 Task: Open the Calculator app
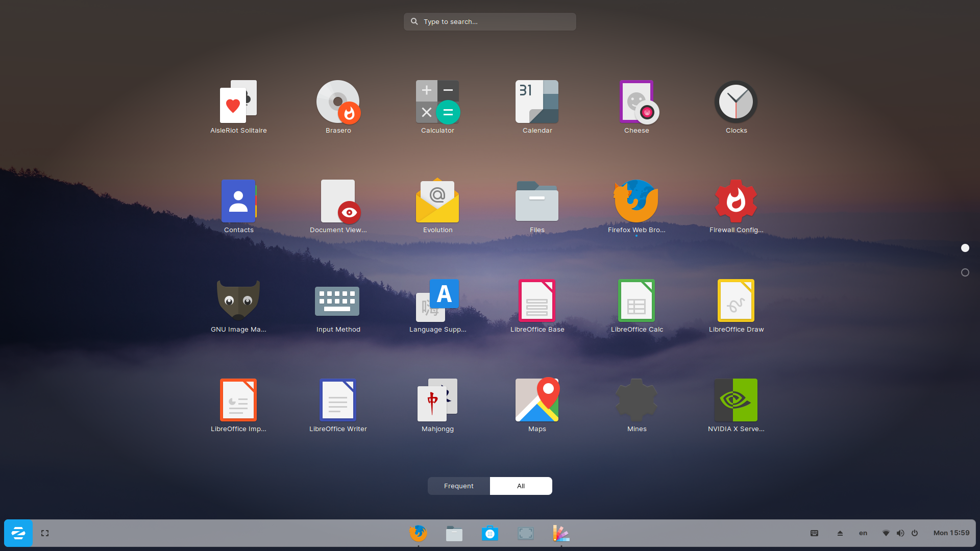(x=437, y=107)
